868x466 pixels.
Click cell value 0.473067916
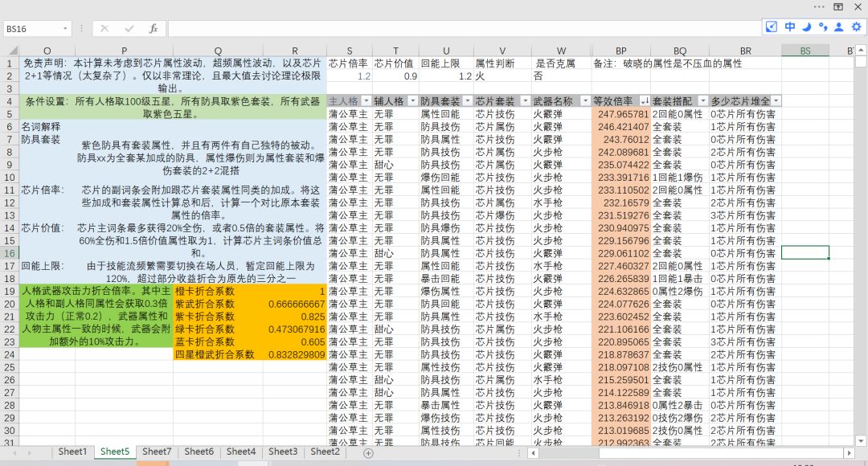pos(294,329)
